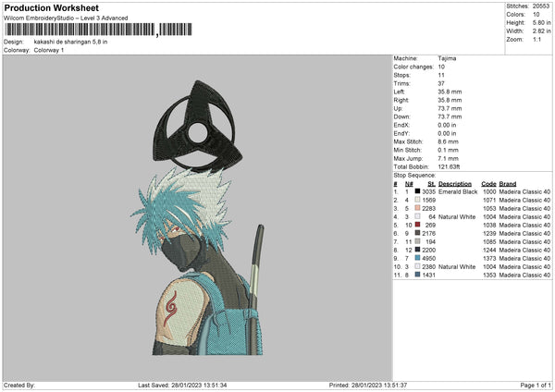Viewport: 555px width, 392px height.
Task: Click the red swatch beside stitch count 269
Action: pyautogui.click(x=417, y=225)
